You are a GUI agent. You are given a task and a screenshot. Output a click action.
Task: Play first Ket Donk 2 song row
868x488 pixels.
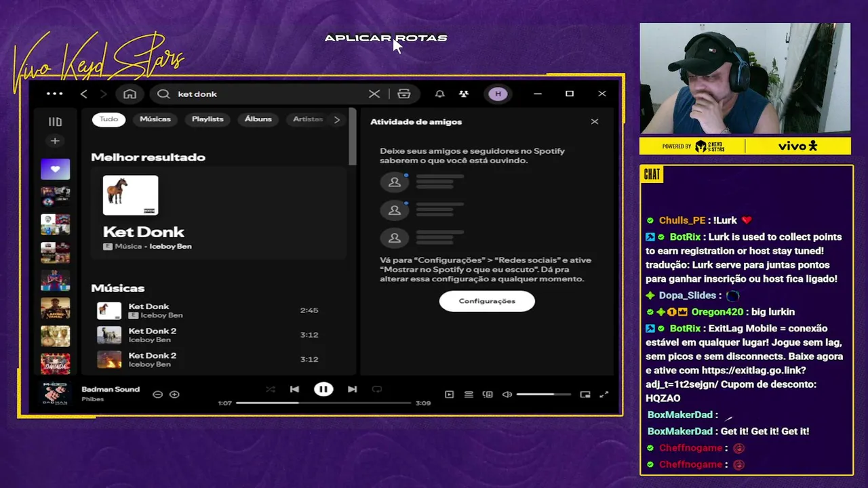pyautogui.click(x=218, y=335)
